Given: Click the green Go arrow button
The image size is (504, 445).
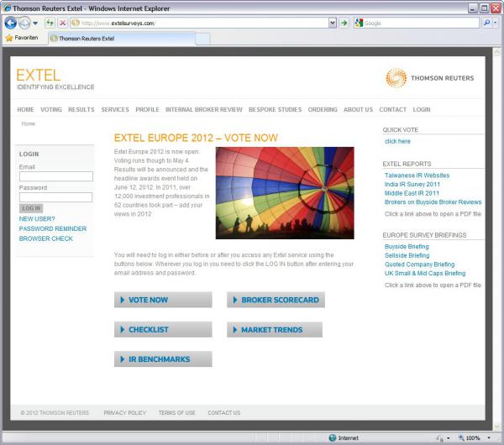Looking at the screenshot, I should pyautogui.click(x=344, y=24).
